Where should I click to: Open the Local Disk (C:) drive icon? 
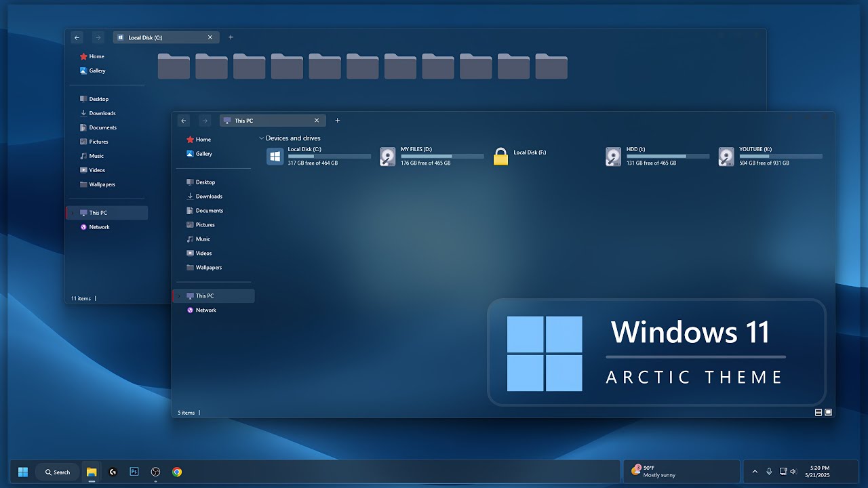coord(275,157)
